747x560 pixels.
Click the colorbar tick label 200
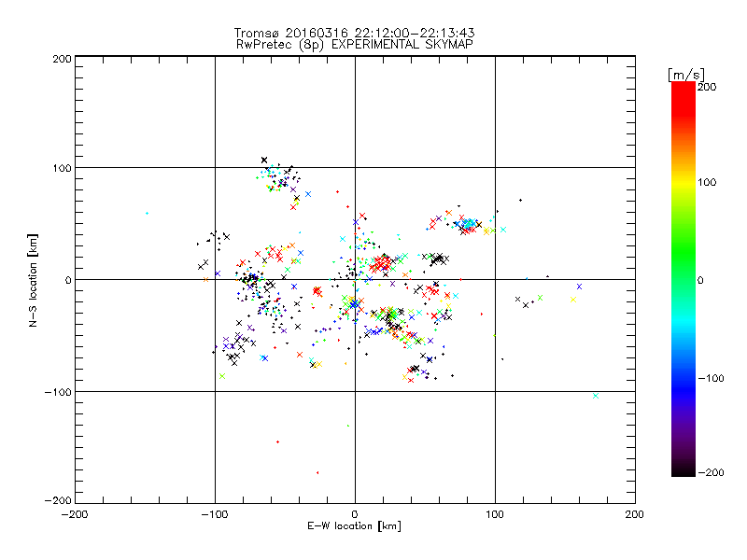click(707, 87)
